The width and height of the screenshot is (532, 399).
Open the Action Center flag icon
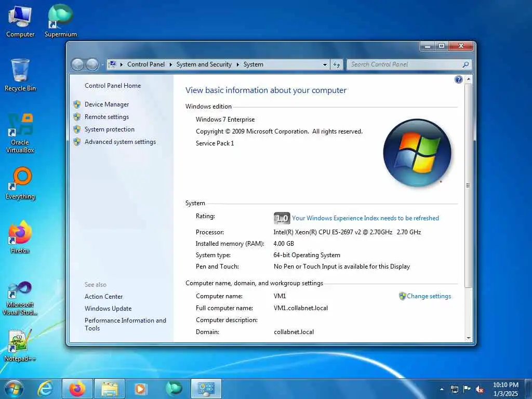tap(467, 389)
